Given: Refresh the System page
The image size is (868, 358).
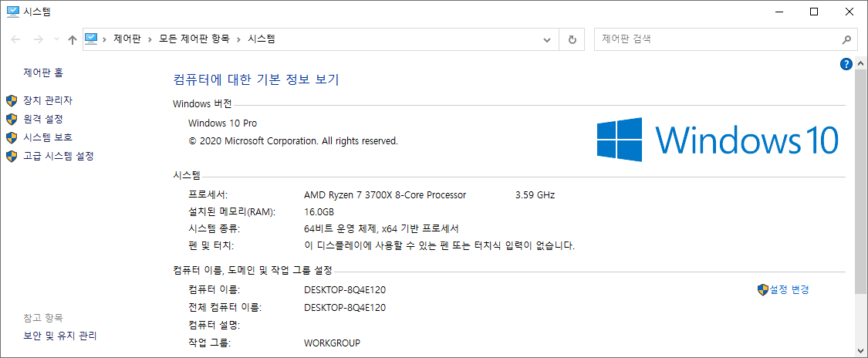Looking at the screenshot, I should (x=572, y=40).
